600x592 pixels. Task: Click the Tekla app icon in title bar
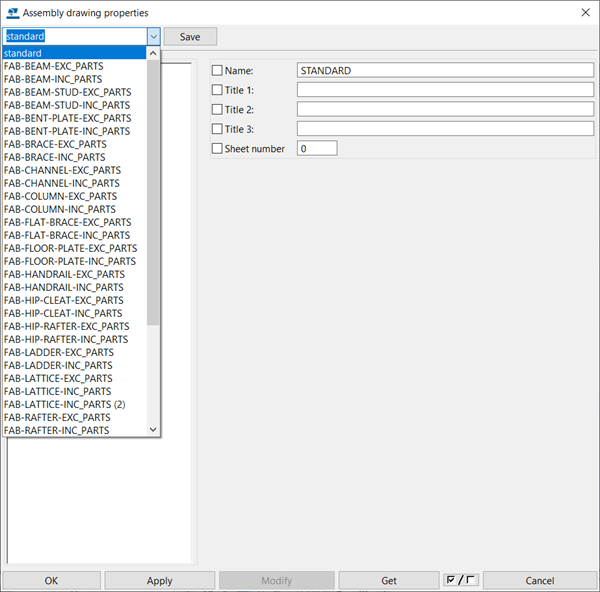[13, 12]
